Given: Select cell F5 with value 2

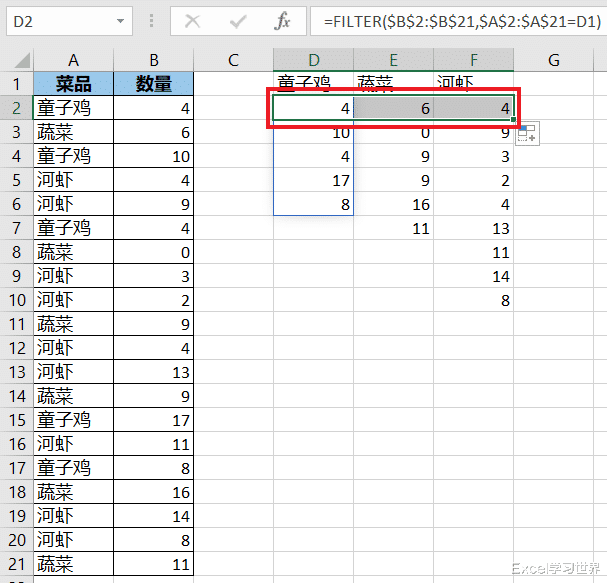Looking at the screenshot, I should [474, 180].
